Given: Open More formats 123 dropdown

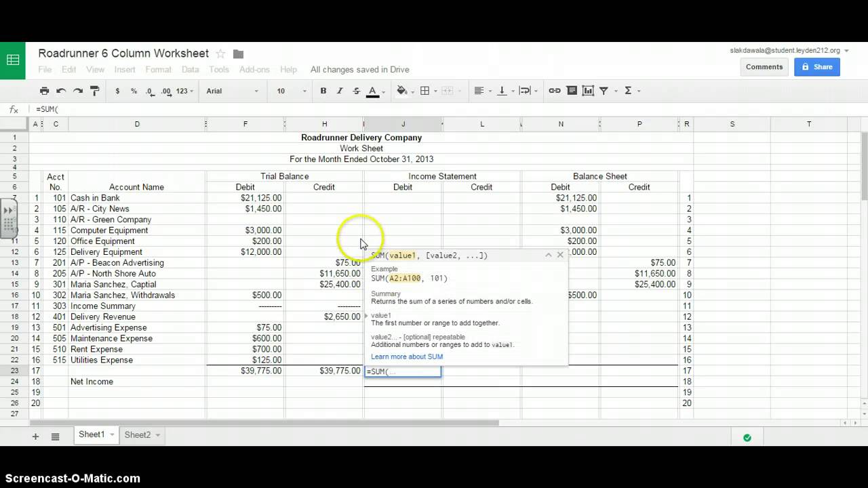Looking at the screenshot, I should [184, 91].
